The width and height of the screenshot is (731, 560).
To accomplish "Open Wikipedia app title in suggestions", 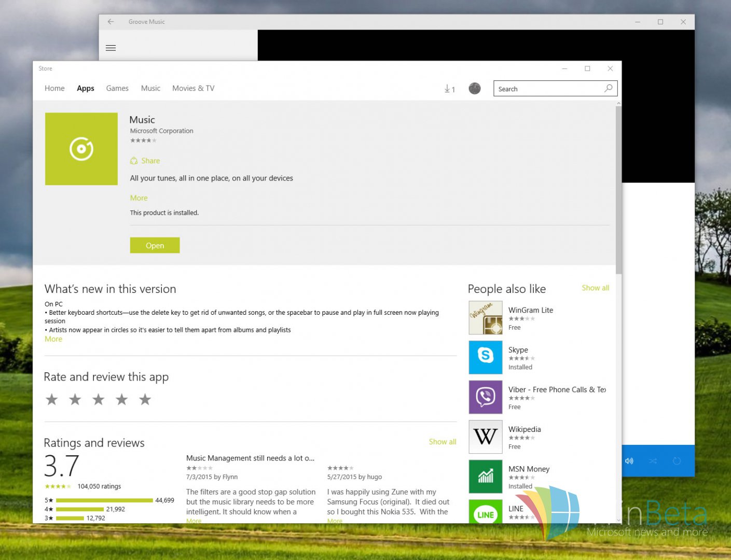I will pos(525,429).
